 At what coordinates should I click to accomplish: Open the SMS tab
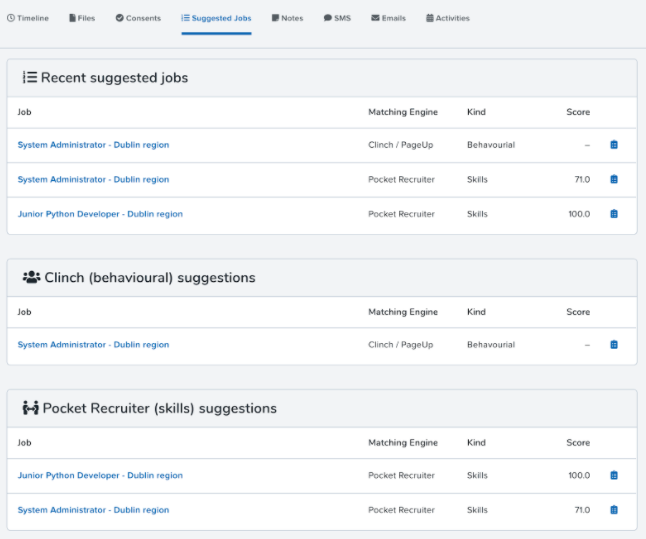pyautogui.click(x=337, y=18)
